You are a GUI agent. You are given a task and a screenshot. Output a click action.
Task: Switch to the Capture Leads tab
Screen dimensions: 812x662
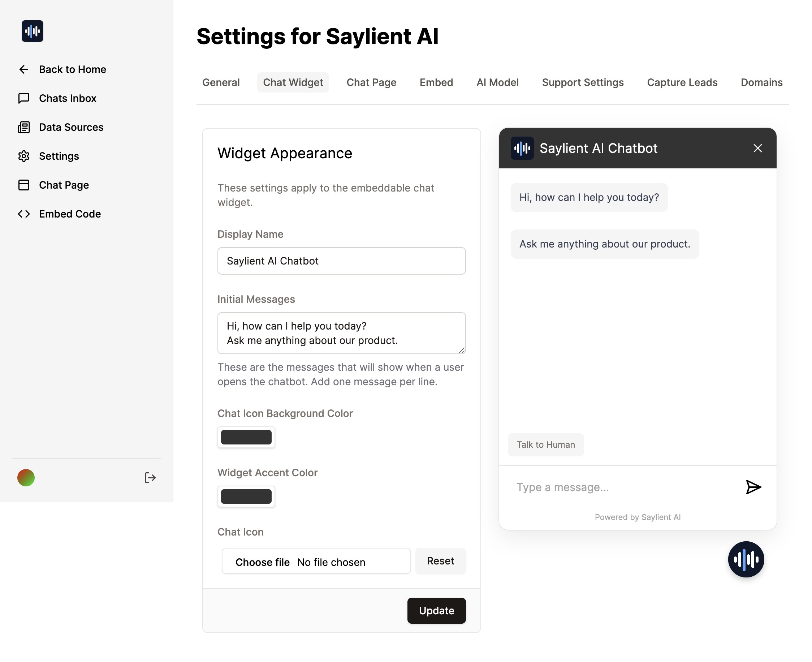(682, 82)
